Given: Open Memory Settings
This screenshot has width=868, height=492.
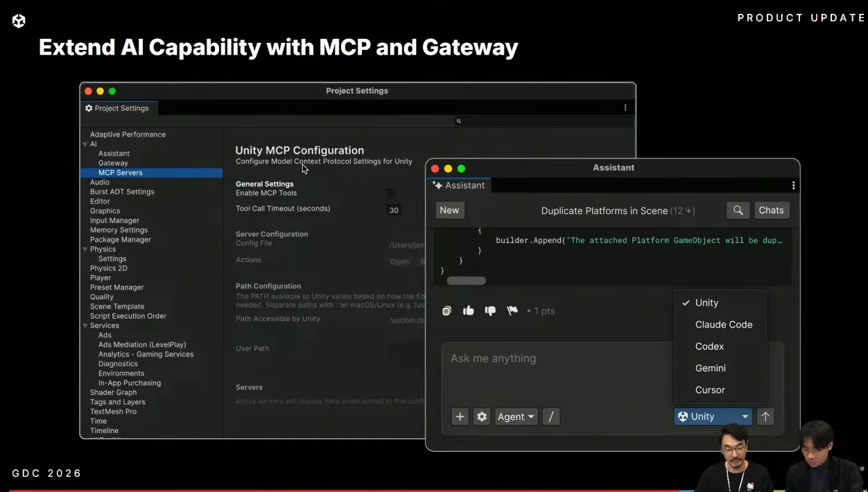Looking at the screenshot, I should pyautogui.click(x=119, y=230).
